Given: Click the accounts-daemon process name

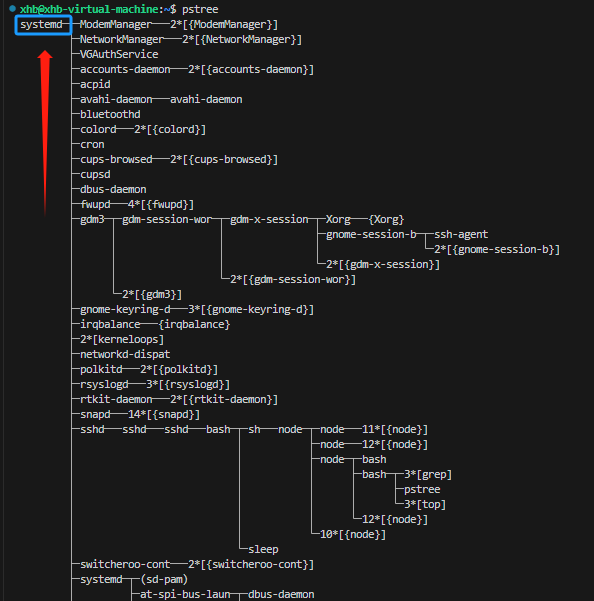Looking at the screenshot, I should click(x=125, y=69).
